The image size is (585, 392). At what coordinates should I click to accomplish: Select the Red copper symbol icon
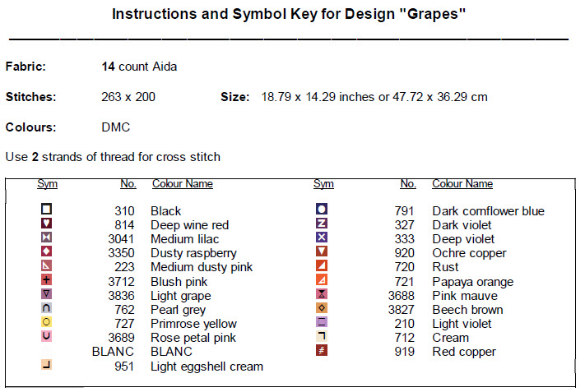322,350
